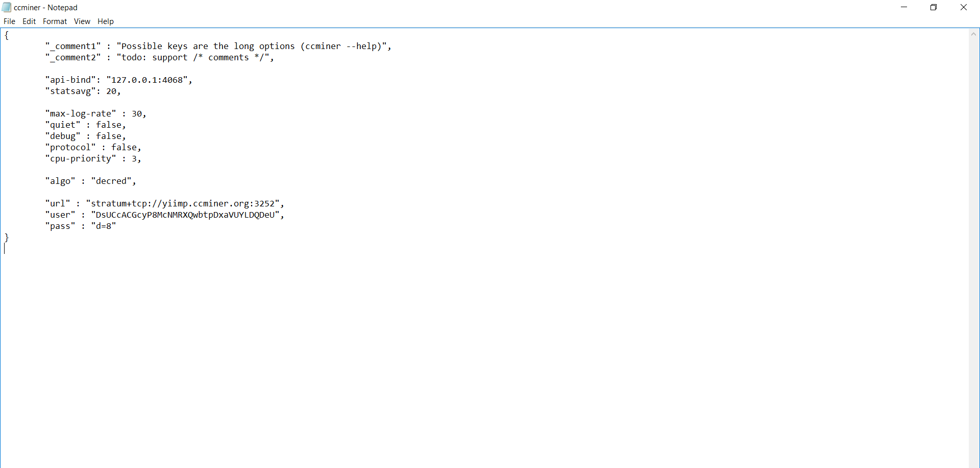980x468 pixels.
Task: Click the ccminer - Notepad title text
Action: pyautogui.click(x=45, y=8)
